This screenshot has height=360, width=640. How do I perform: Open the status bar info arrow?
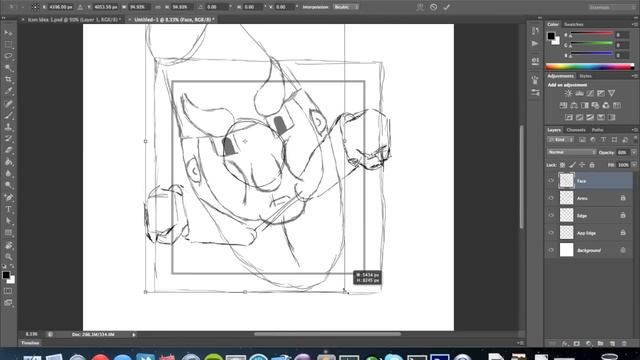tap(133, 335)
